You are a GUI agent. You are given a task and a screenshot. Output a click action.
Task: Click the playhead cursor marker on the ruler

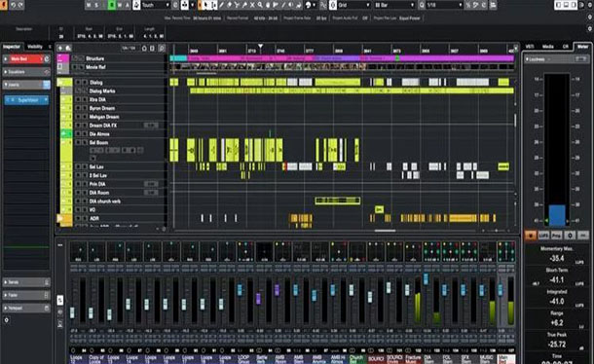pos(260,47)
